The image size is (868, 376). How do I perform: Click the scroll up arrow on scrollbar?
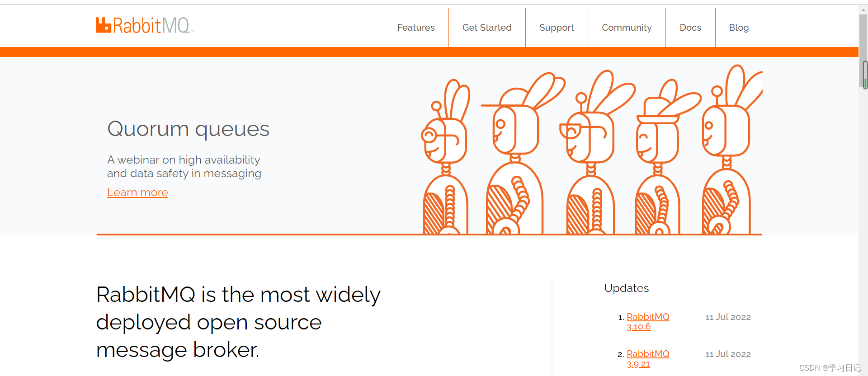pyautogui.click(x=863, y=10)
